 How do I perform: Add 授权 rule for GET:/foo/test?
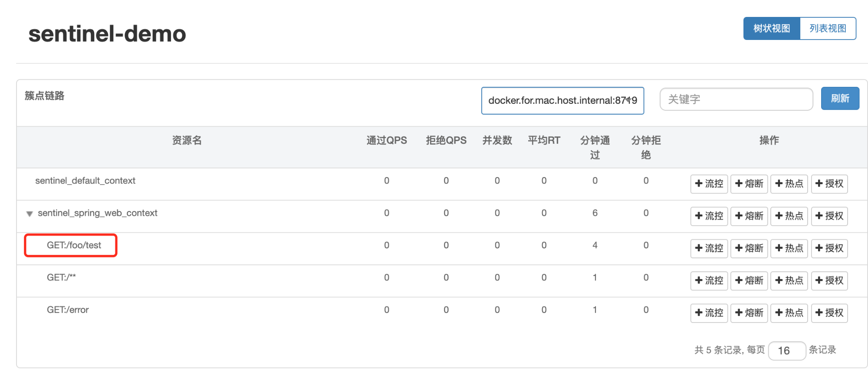click(x=829, y=248)
